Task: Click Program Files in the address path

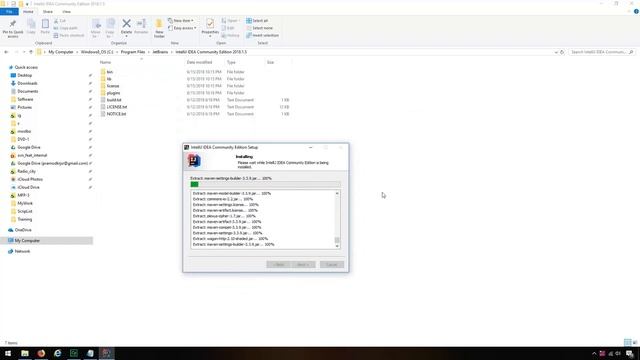Action: [x=133, y=52]
